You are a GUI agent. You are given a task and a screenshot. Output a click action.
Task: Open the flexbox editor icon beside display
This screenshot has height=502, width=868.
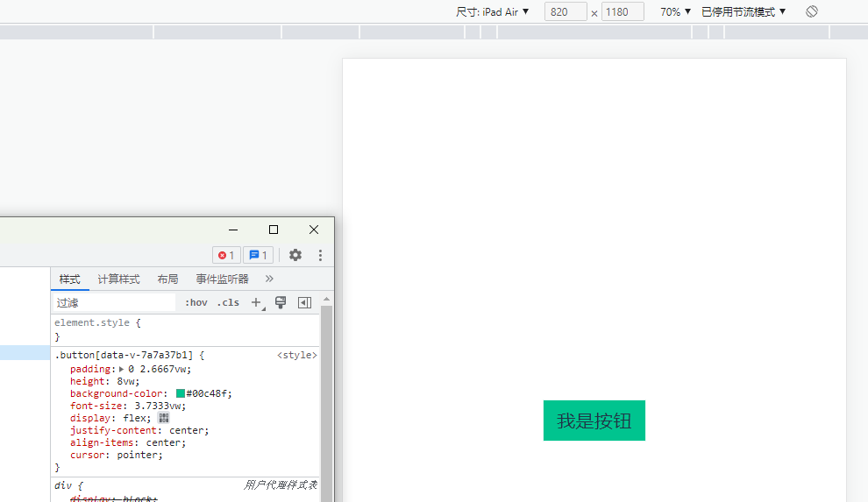[163, 418]
